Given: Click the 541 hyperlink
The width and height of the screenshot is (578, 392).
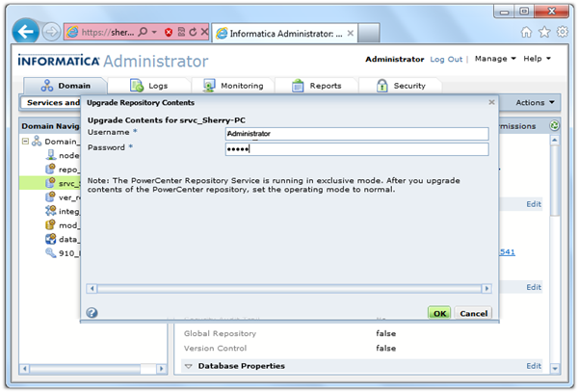Looking at the screenshot, I should click(x=508, y=252).
